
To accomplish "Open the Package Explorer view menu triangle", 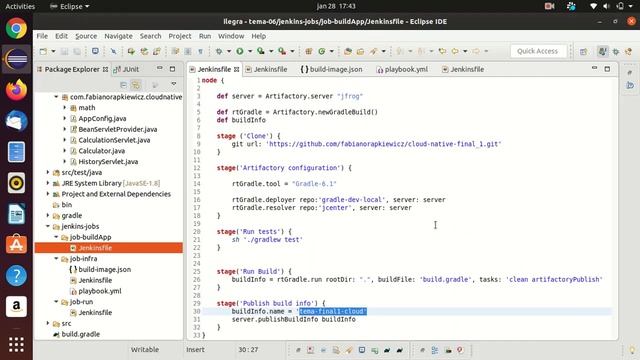I will click(x=173, y=84).
